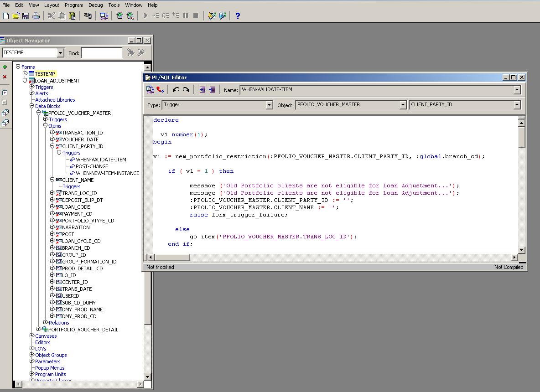Click the Undo icon in PL/SQL Editor
This screenshot has width=540, height=392.
176,90
